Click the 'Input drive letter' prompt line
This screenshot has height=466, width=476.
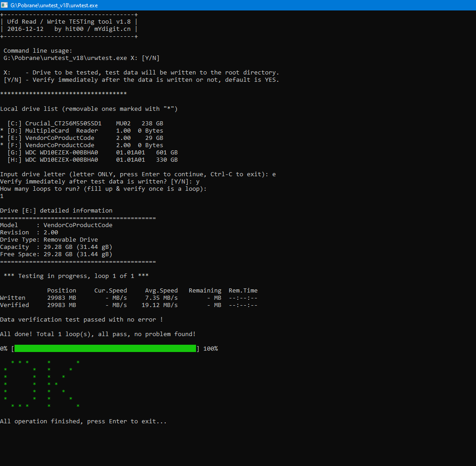tap(138, 174)
